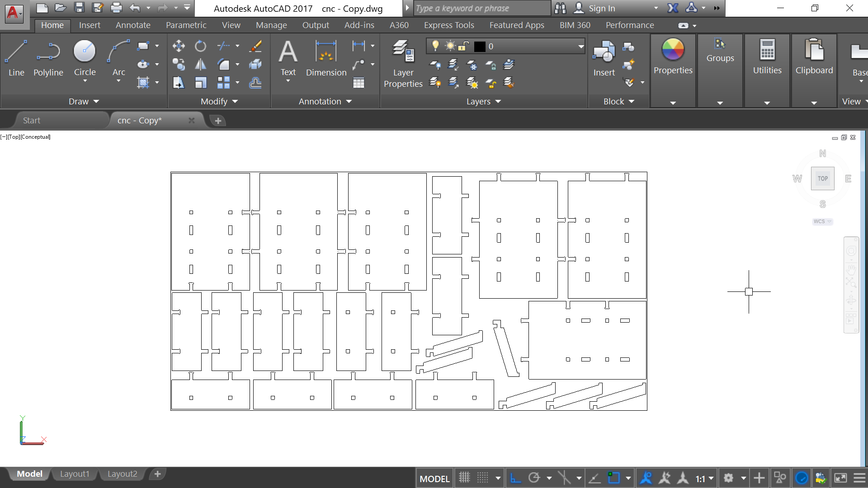868x488 pixels.
Task: Click the keyword search field
Action: pyautogui.click(x=481, y=8)
